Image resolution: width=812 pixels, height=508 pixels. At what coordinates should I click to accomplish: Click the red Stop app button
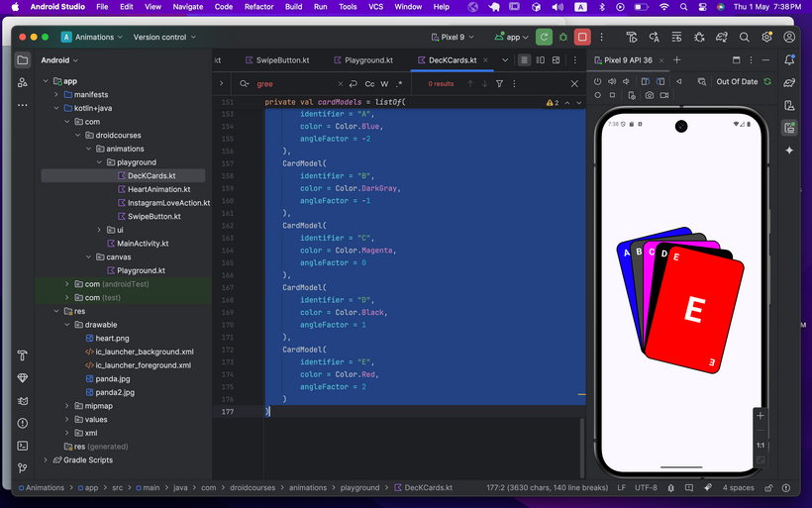click(x=582, y=38)
